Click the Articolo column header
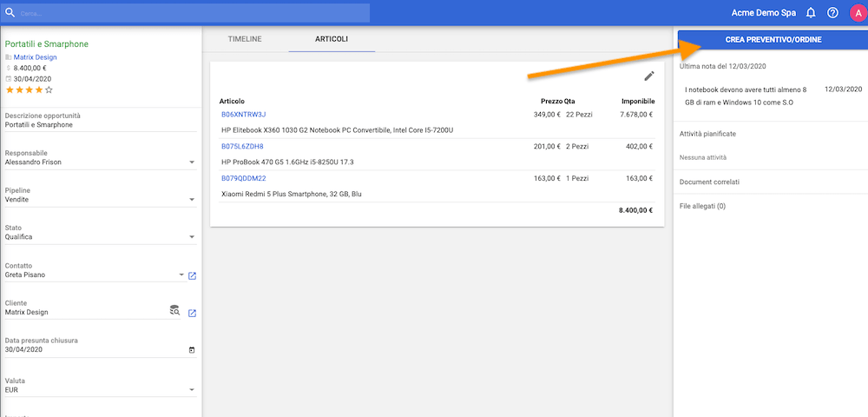Screen dimensions: 868x417 click(x=232, y=102)
